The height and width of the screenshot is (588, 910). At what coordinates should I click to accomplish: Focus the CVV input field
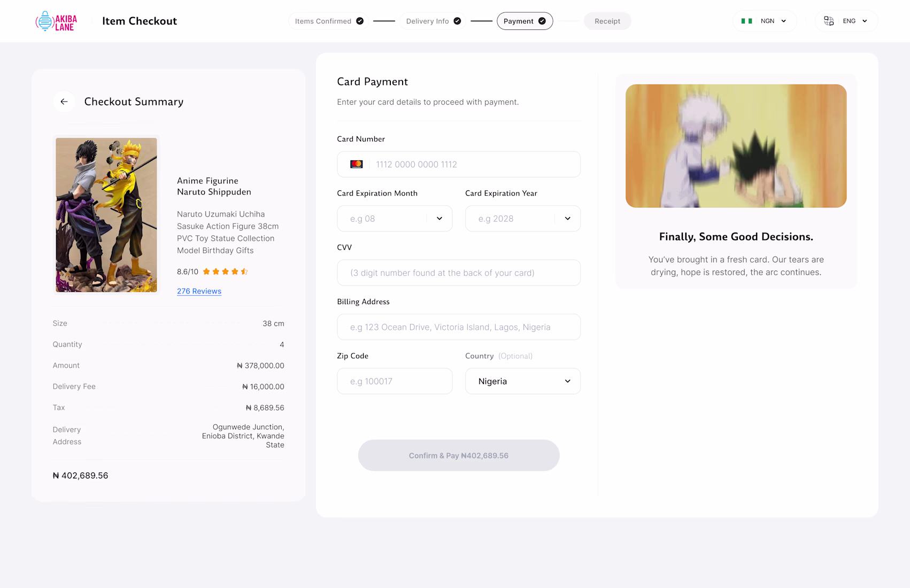tap(459, 273)
